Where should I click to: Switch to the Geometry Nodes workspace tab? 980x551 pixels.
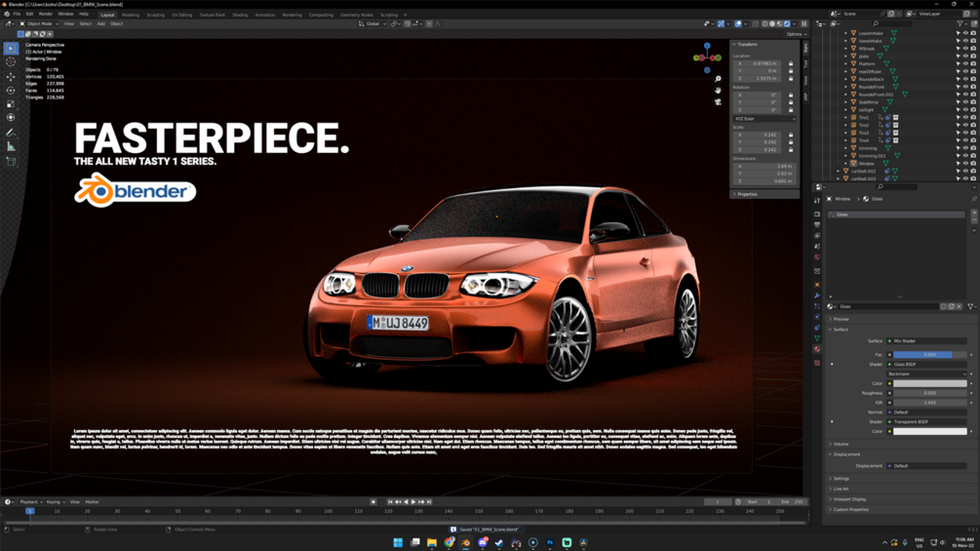pyautogui.click(x=356, y=15)
